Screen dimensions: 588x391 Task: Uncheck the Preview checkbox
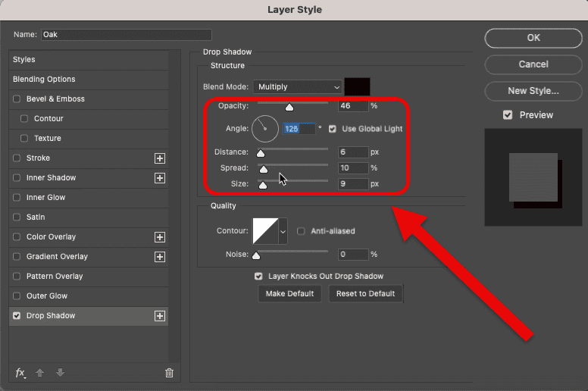pos(508,115)
